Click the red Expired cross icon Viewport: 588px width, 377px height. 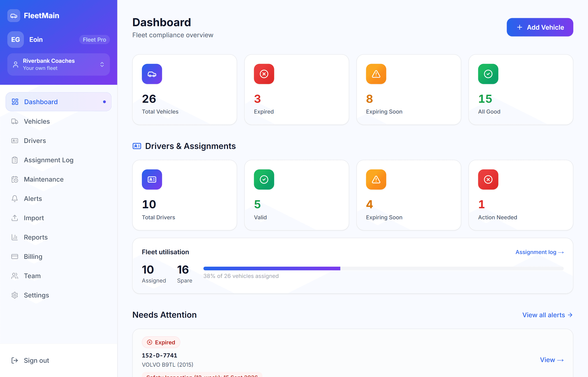pyautogui.click(x=264, y=74)
